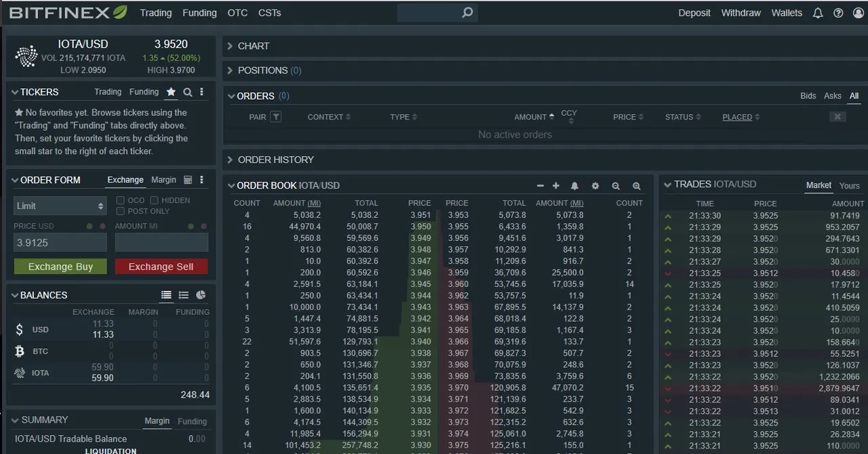Open the Withdraw link
868x454 pixels.
(741, 13)
